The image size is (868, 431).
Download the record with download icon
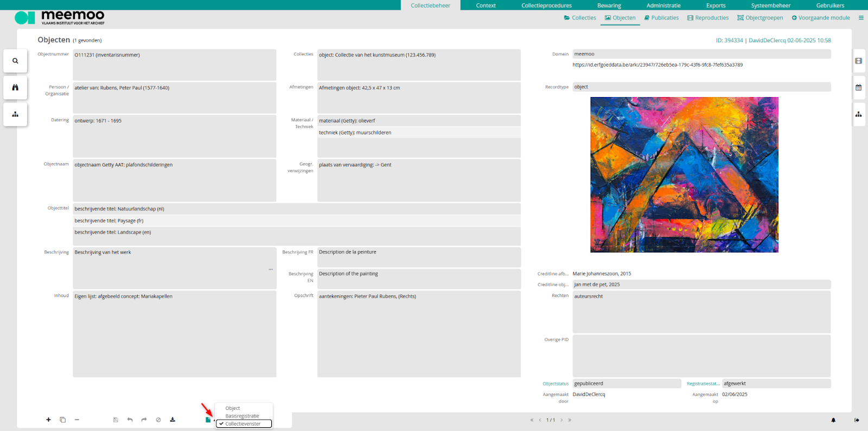pos(173,420)
